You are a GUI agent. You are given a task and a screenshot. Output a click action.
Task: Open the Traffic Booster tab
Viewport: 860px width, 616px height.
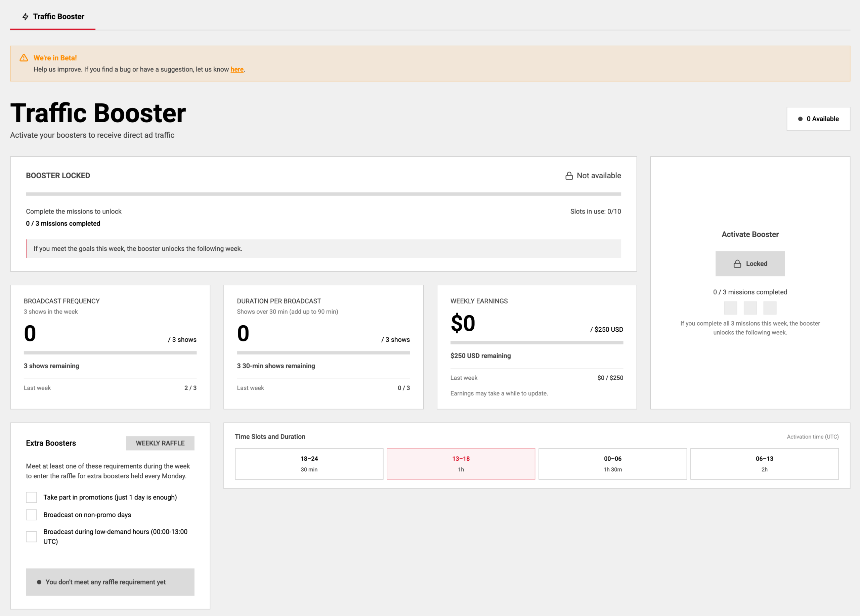click(x=53, y=17)
